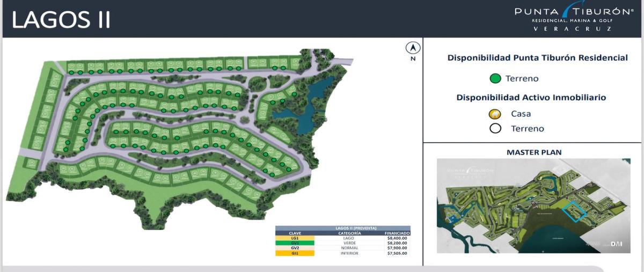Click the MASTER PLAN heading
Viewport: 644px width, 272px height.
(x=534, y=152)
